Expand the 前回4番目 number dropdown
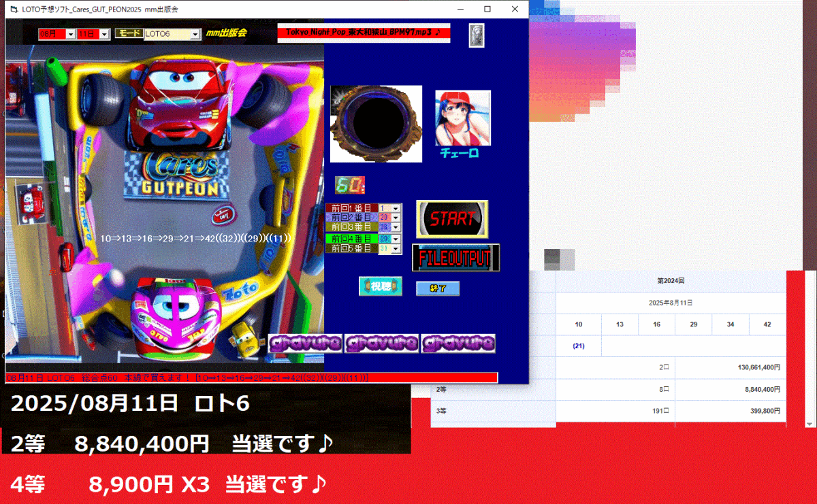The image size is (817, 504). coord(396,239)
